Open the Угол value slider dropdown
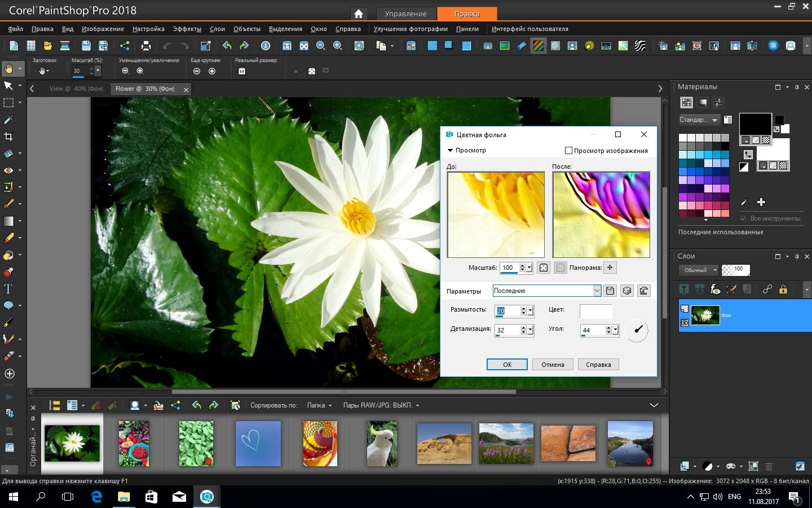Screen dimensions: 812x508 click(615, 330)
